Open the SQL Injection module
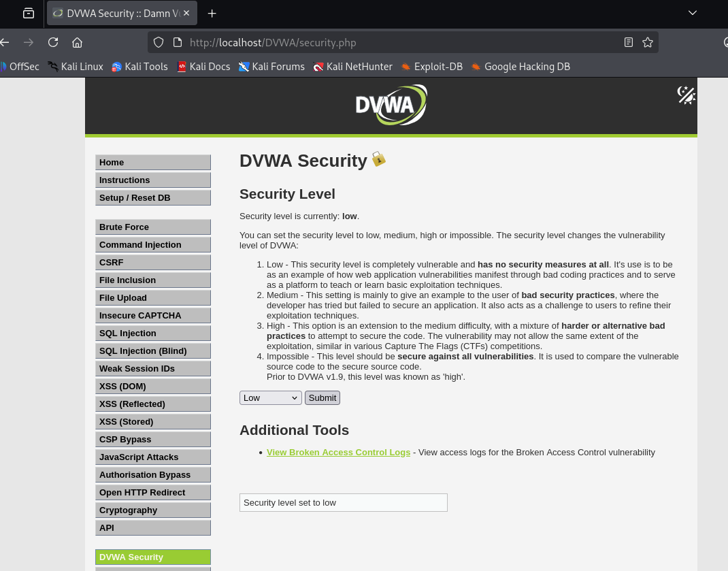728x571 pixels. [153, 333]
